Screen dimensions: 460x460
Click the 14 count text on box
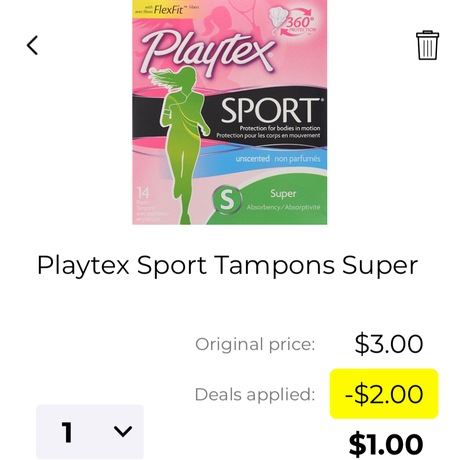143,192
